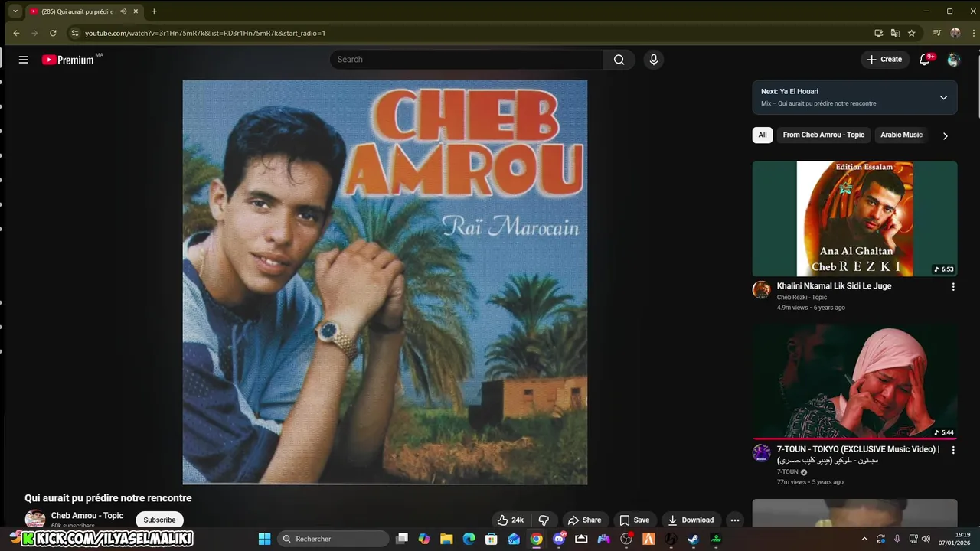
Task: Bookmark this page with the star
Action: 911,33
